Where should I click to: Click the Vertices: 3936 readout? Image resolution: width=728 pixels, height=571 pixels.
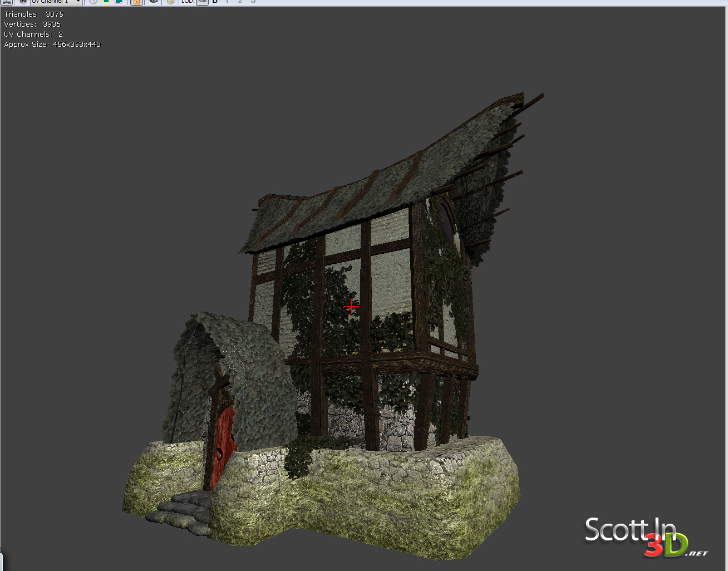pos(32,24)
